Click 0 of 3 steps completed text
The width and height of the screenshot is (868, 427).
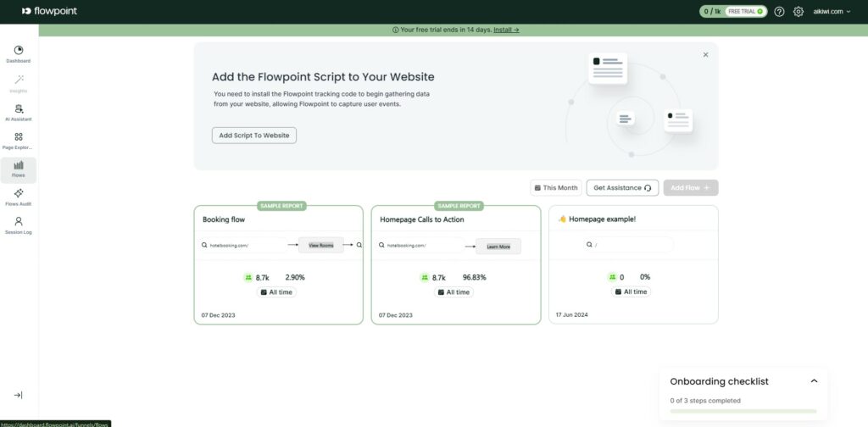(705, 401)
